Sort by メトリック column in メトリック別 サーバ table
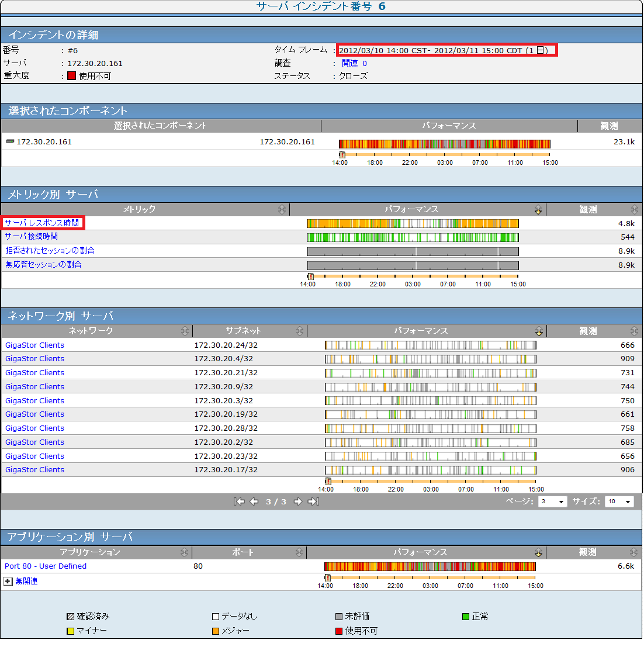This screenshot has height=654, width=644. pyautogui.click(x=282, y=210)
